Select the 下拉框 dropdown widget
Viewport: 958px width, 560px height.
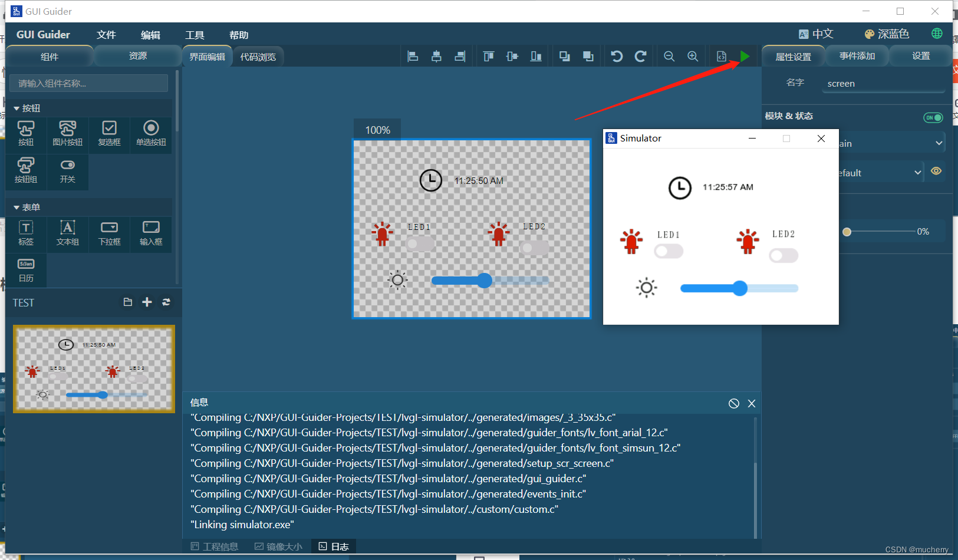pos(109,233)
